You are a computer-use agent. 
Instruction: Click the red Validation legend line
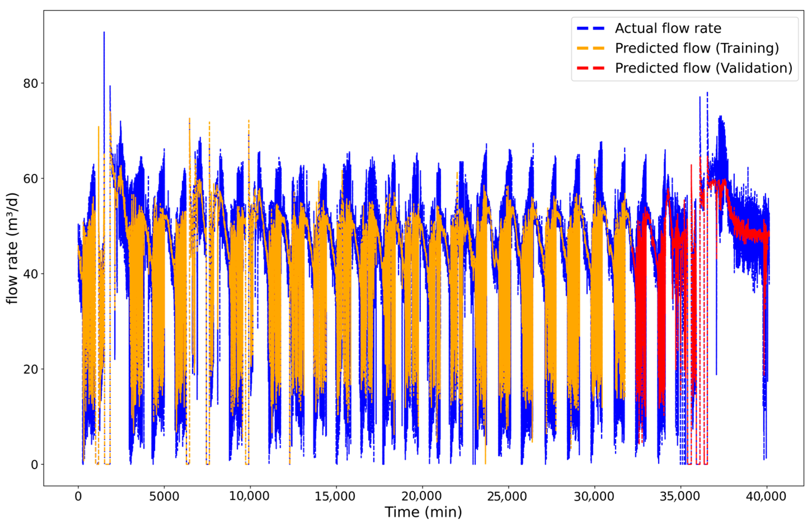pyautogui.click(x=590, y=68)
